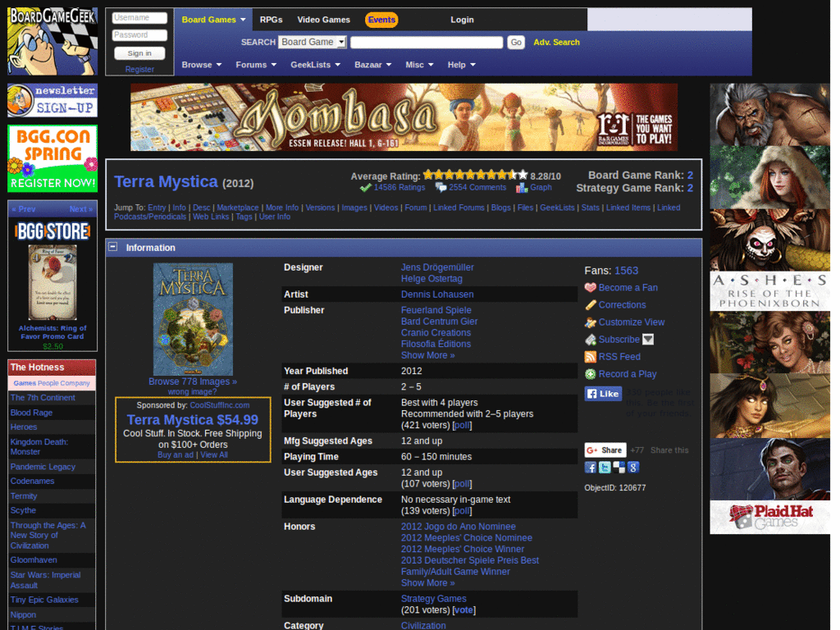Click Next in the BGG Store carousel
The width and height of the screenshot is (840, 630).
[81, 209]
